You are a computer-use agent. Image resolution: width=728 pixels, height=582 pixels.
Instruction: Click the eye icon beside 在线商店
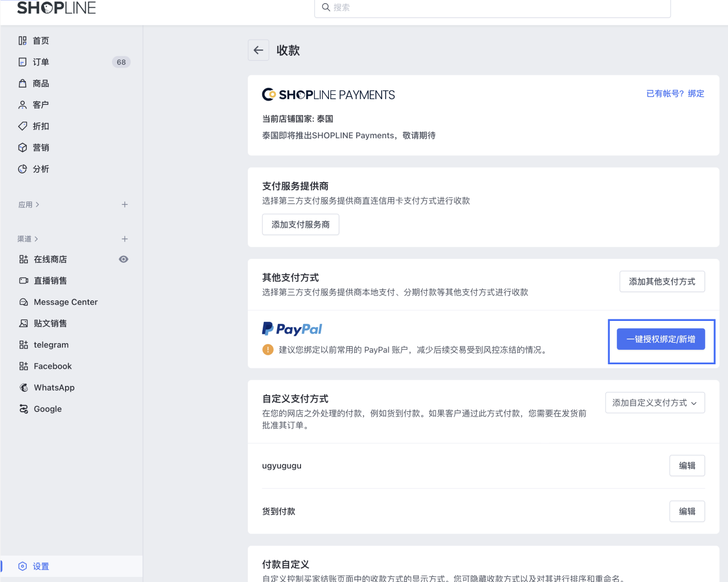pyautogui.click(x=123, y=260)
